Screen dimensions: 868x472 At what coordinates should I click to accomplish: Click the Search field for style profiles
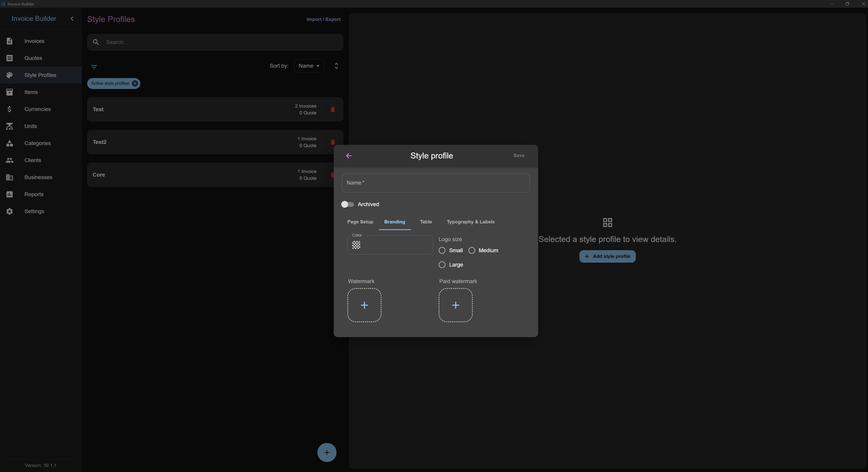215,42
